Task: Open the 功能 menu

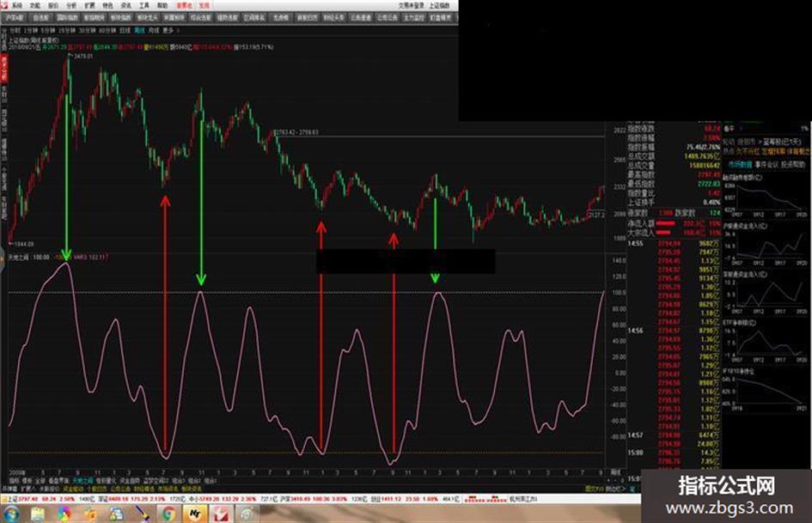Action: [x=35, y=6]
